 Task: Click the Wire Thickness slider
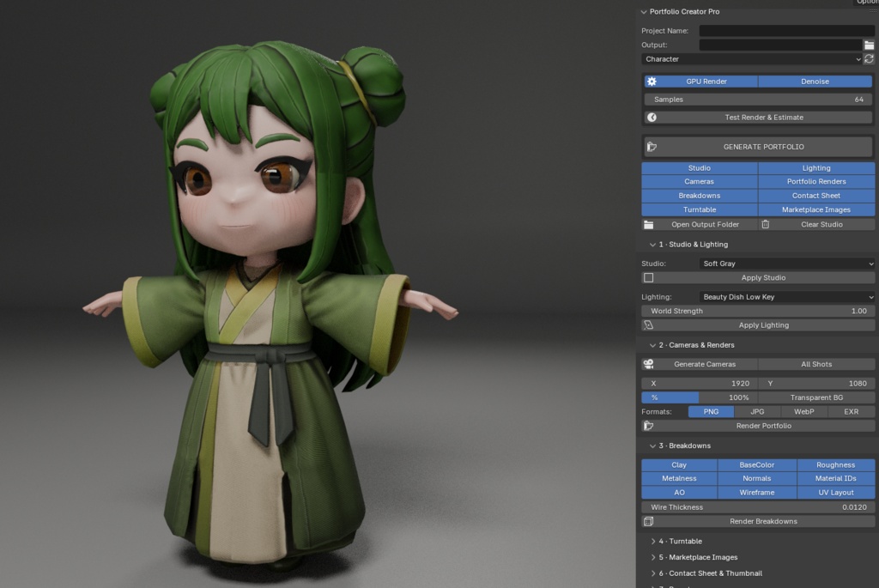coord(758,507)
